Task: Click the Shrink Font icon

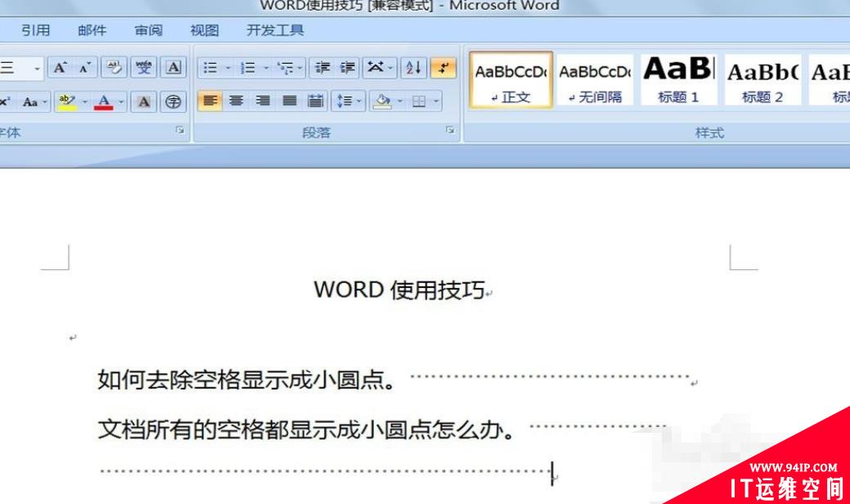Action: 85,68
